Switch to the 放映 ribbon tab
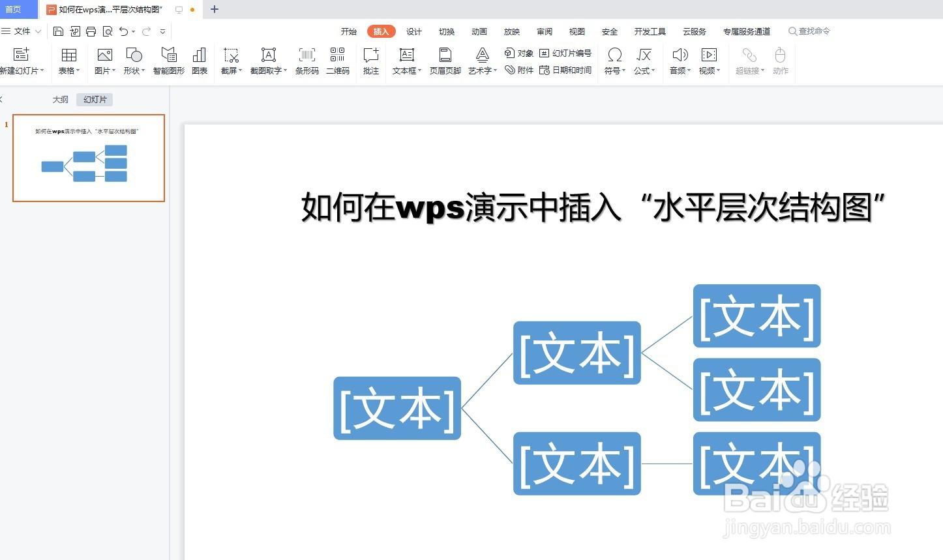Image resolution: width=943 pixels, height=560 pixels. (512, 31)
